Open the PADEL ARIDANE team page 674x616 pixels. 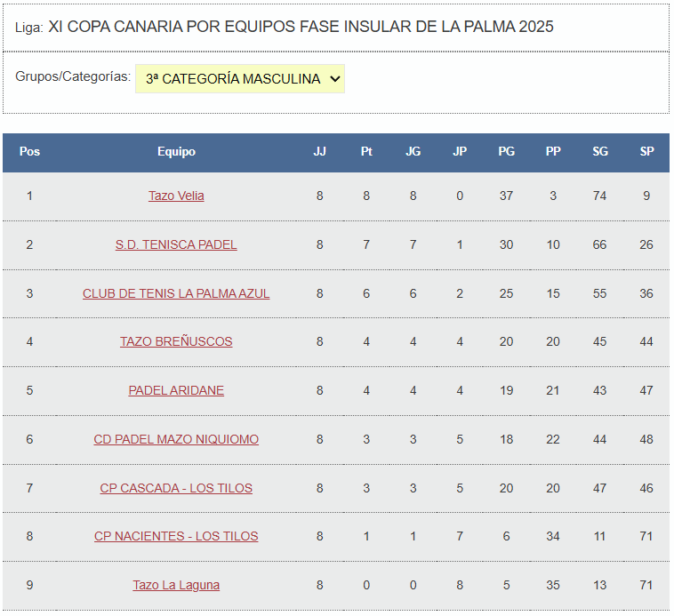(x=176, y=390)
